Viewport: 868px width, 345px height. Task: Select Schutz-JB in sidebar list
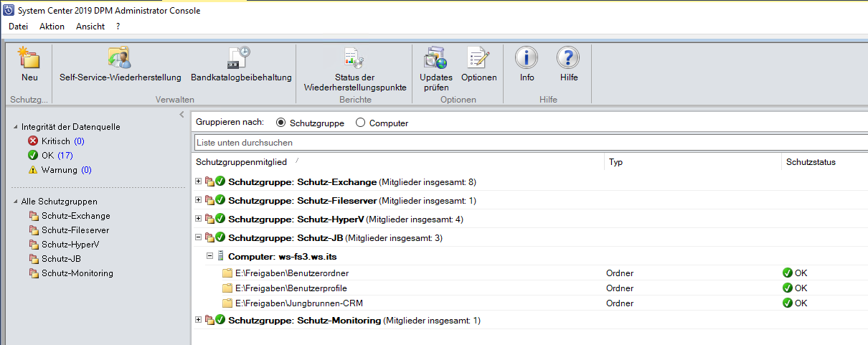(x=61, y=259)
